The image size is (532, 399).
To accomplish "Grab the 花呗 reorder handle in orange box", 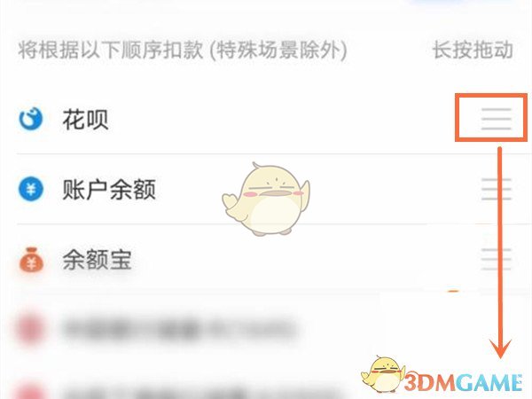I will (496, 119).
